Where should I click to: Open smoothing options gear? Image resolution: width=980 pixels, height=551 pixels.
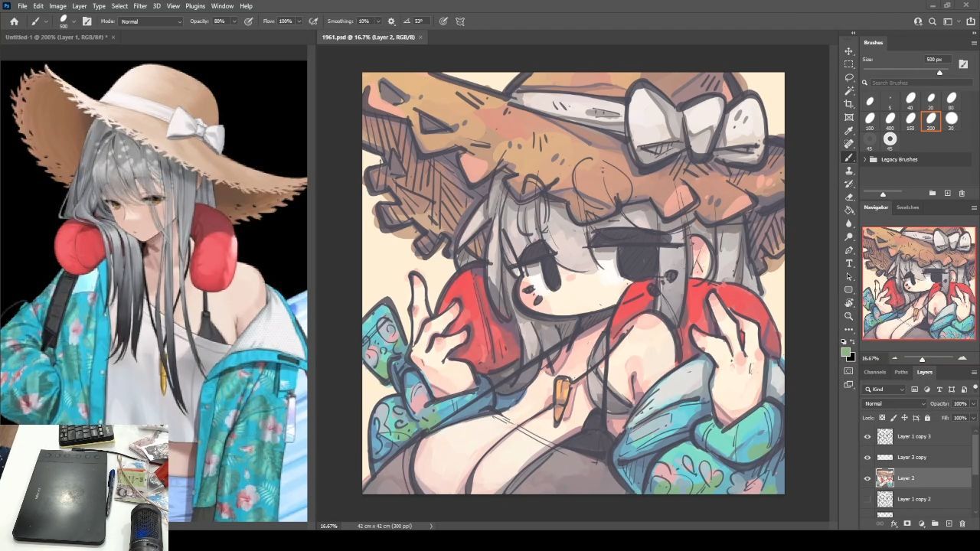pyautogui.click(x=391, y=21)
